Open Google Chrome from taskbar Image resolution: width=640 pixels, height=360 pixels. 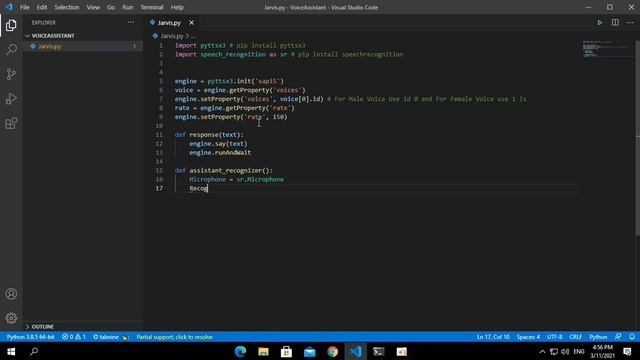[332, 351]
